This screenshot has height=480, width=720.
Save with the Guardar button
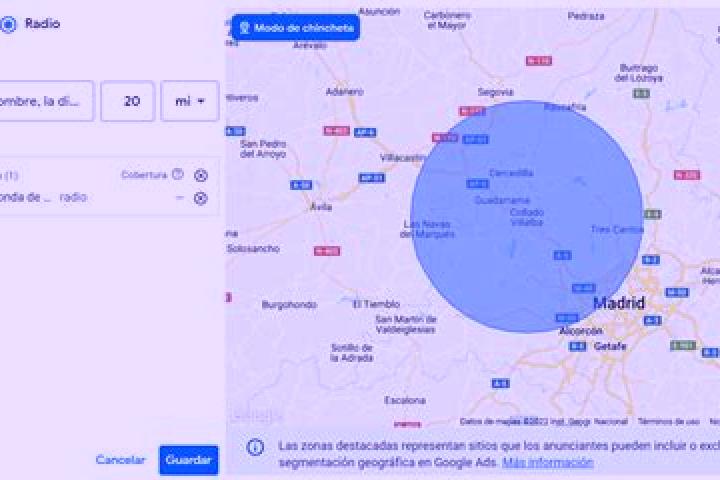tap(189, 460)
